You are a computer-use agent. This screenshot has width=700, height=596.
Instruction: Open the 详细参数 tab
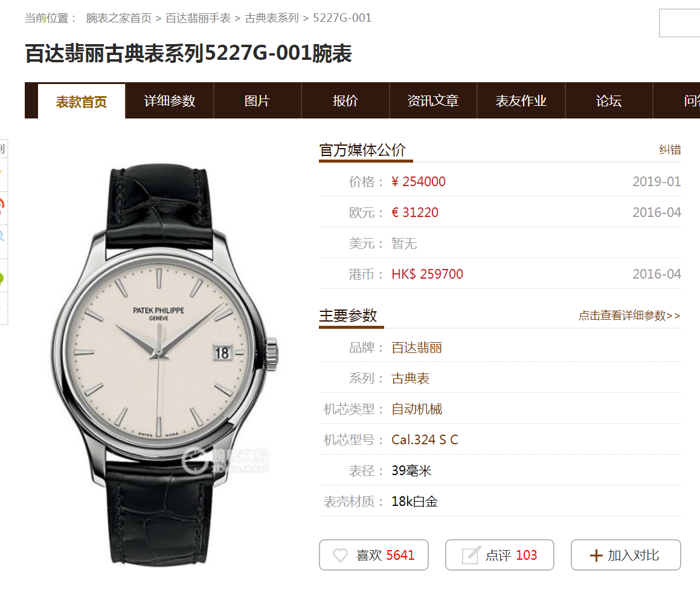click(x=170, y=100)
